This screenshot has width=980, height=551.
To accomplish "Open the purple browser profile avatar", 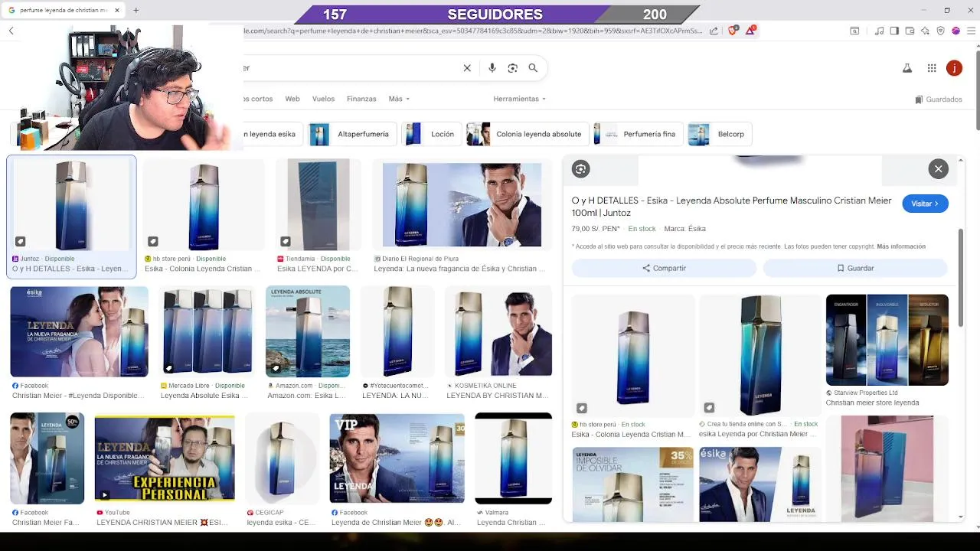I will (x=955, y=31).
